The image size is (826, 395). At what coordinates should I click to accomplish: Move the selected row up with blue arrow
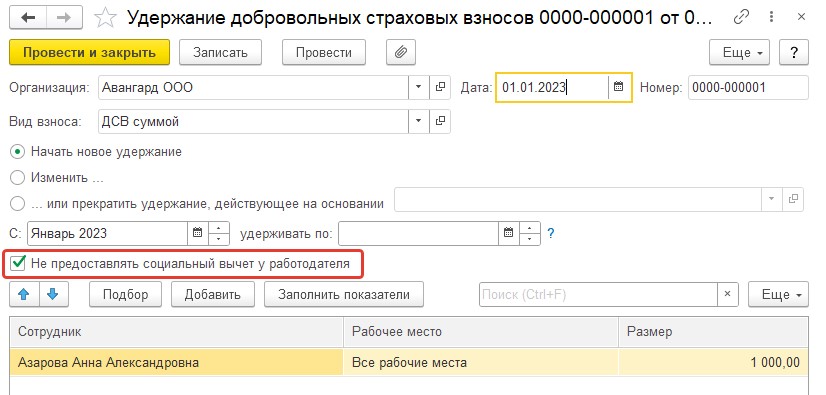(23, 294)
